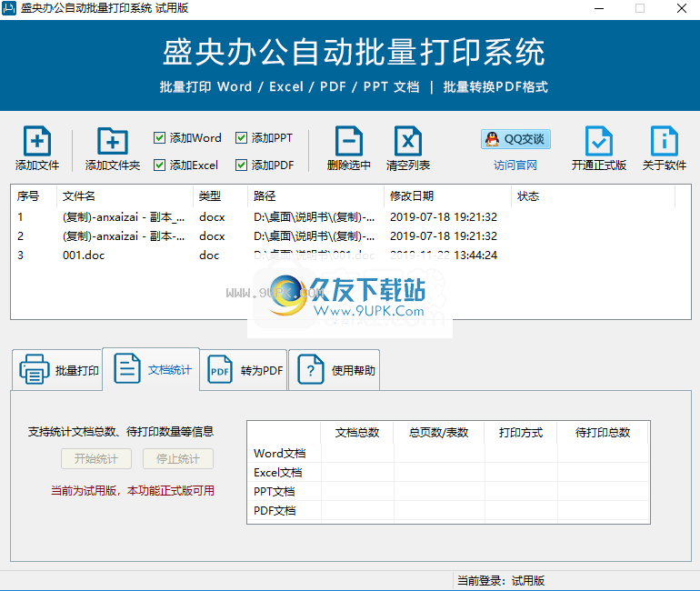Click the 总页数/表数 table header
This screenshot has height=591, width=700.
(x=439, y=433)
